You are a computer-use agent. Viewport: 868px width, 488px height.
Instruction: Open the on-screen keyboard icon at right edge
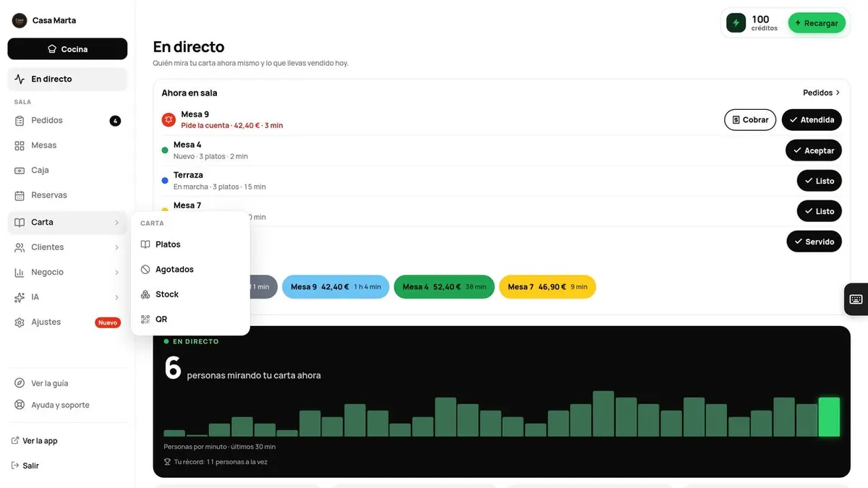click(x=856, y=299)
